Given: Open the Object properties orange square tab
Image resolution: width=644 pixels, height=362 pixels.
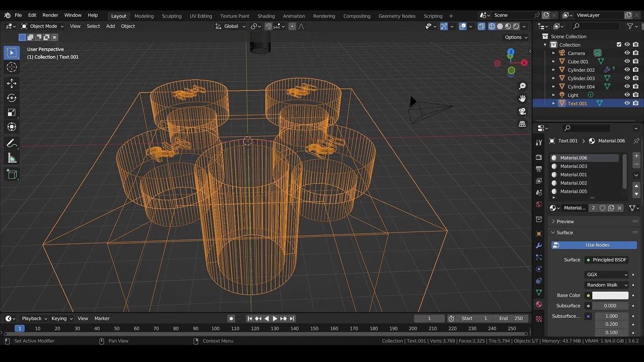Looking at the screenshot, I should click(x=539, y=234).
